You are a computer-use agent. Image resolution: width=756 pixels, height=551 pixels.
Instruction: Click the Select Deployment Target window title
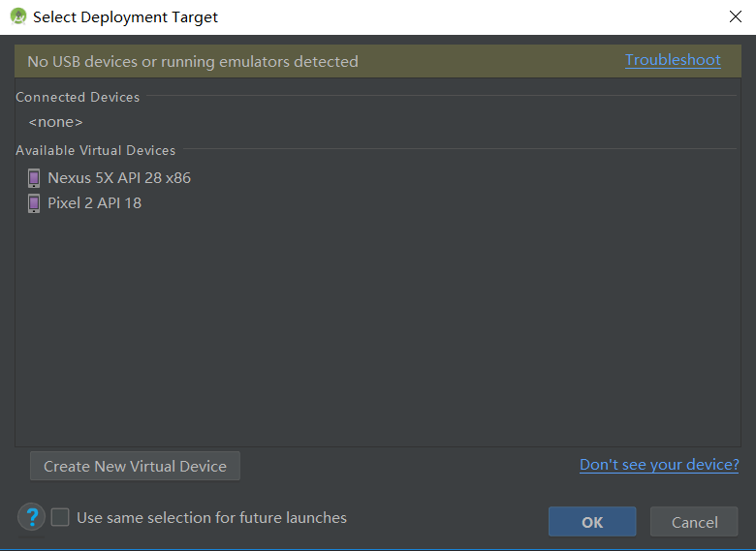[x=125, y=16]
